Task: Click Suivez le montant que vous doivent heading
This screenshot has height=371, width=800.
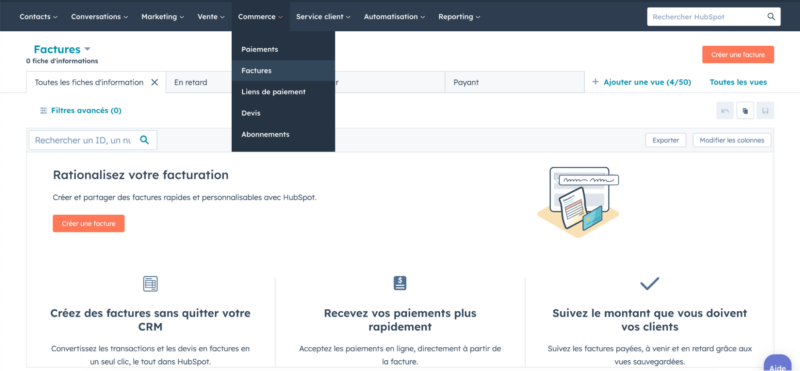Action: (x=649, y=320)
